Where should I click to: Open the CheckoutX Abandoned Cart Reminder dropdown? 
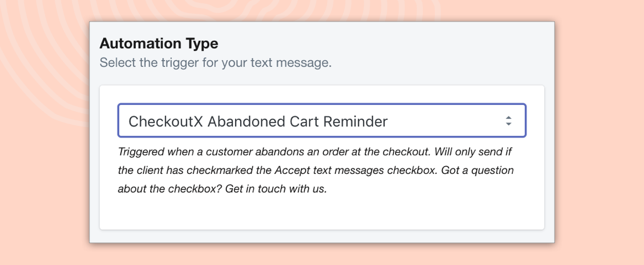(x=322, y=120)
